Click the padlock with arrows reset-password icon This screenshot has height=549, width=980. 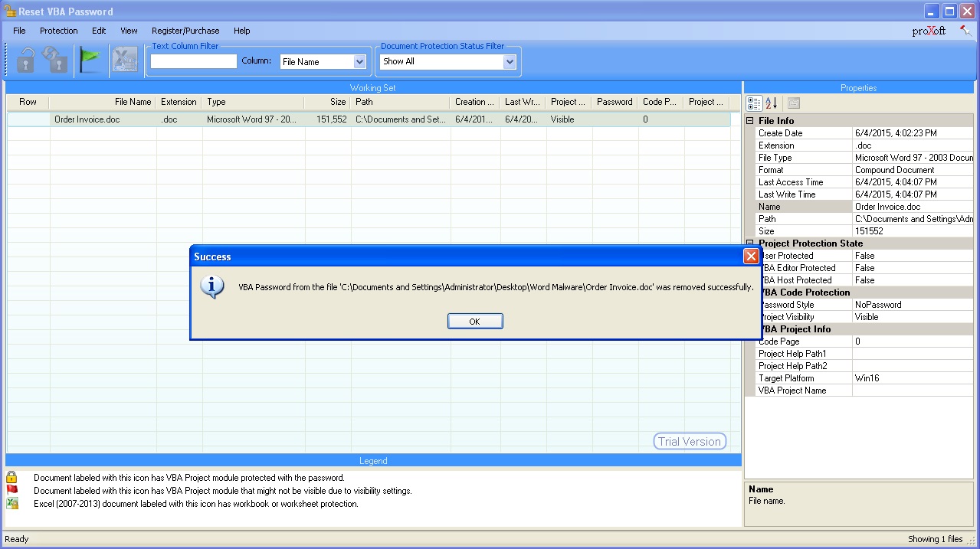pos(55,60)
